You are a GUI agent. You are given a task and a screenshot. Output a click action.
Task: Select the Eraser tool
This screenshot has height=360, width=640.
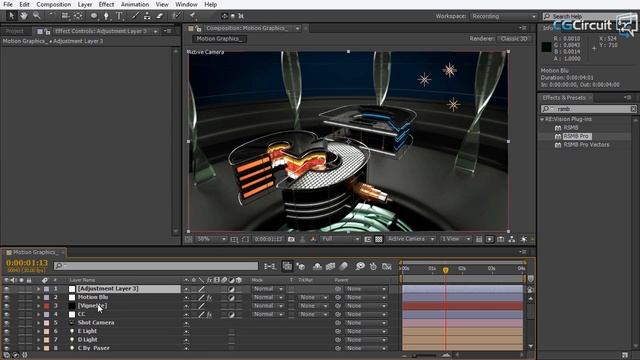pos(160,16)
